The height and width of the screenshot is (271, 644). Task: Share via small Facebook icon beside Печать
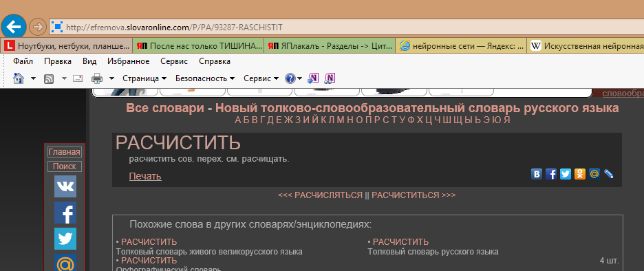pyautogui.click(x=551, y=174)
